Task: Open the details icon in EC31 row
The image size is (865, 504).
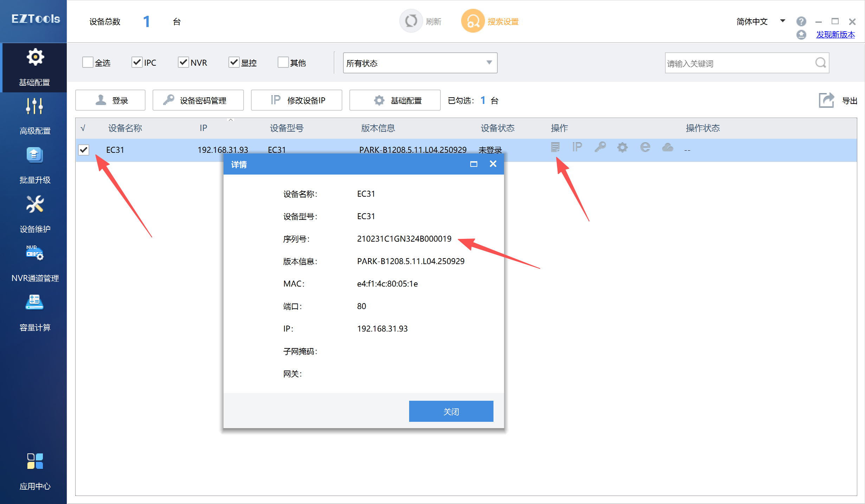Action: pos(555,148)
